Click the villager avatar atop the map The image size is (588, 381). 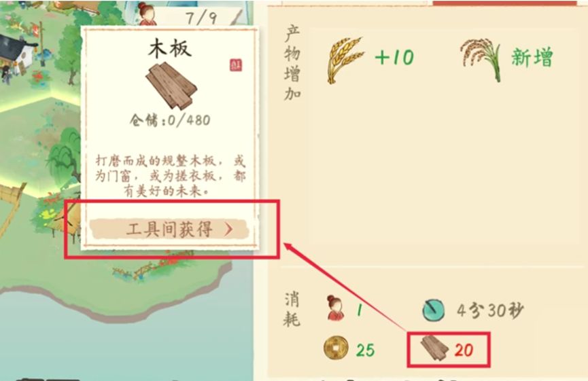148,14
